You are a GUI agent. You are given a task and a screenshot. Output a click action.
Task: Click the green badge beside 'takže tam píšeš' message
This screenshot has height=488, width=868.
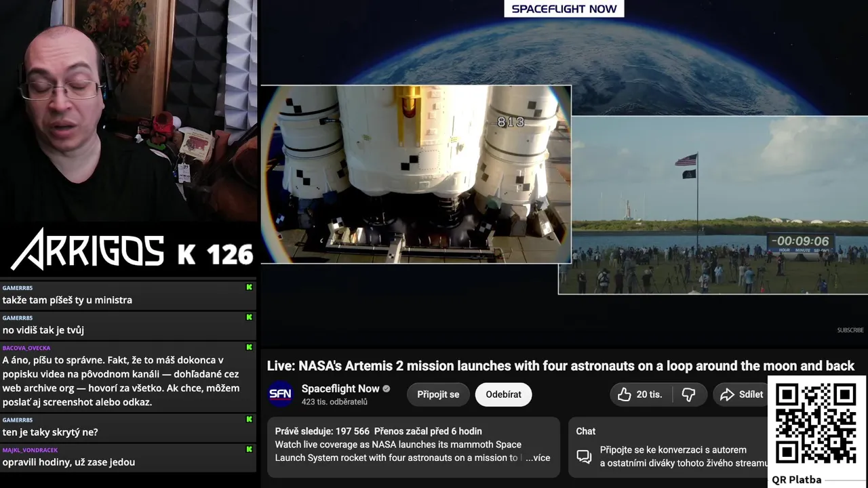tap(249, 287)
